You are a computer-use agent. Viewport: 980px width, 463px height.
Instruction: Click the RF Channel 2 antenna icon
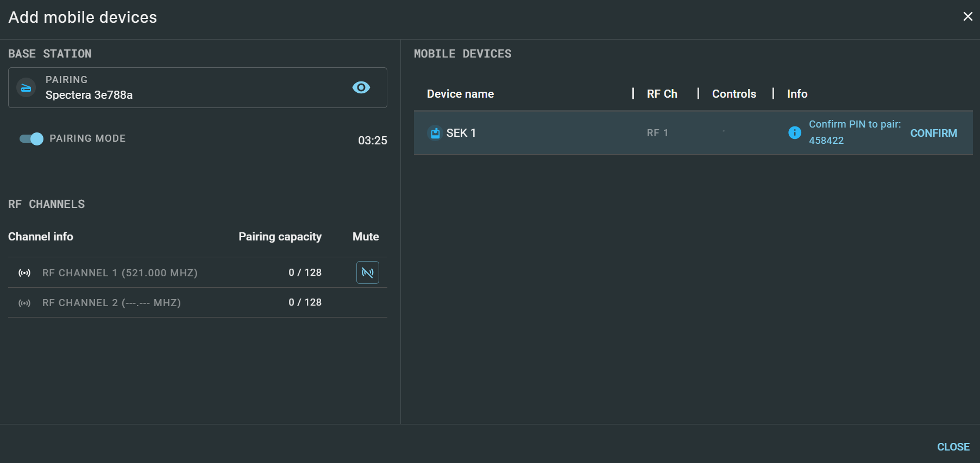24,303
